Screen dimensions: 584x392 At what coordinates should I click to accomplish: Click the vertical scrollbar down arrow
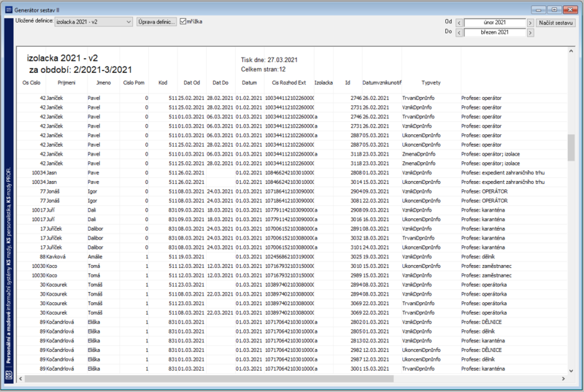[x=571, y=370]
